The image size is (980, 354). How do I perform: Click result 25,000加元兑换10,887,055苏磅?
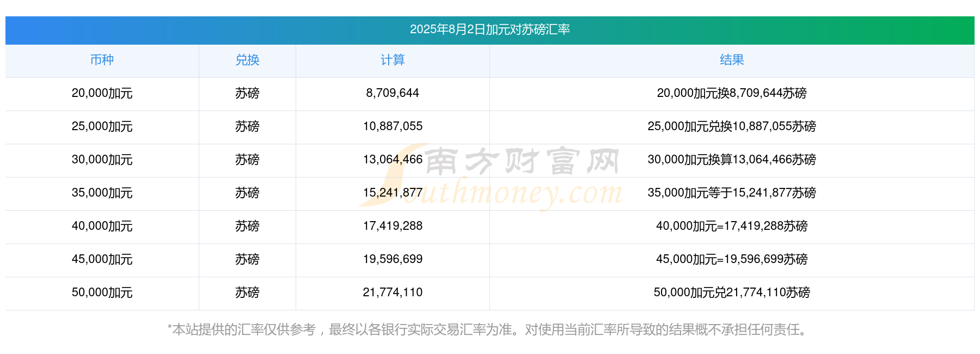732,126
